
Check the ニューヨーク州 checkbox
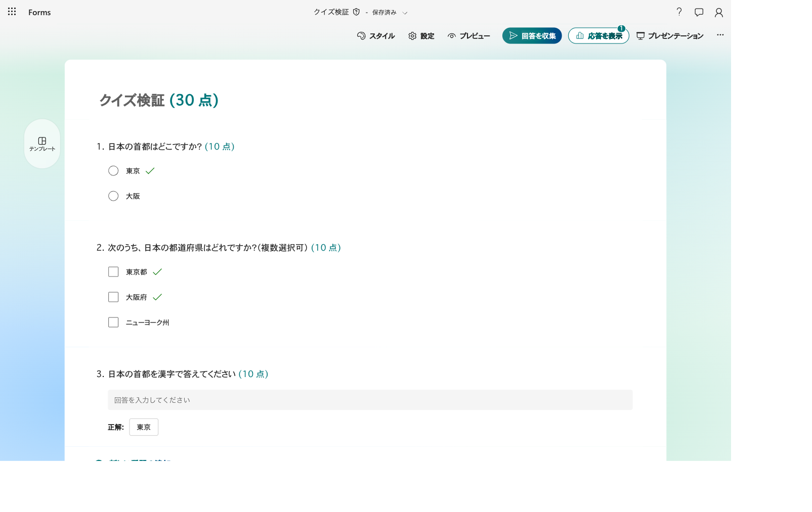coord(113,322)
